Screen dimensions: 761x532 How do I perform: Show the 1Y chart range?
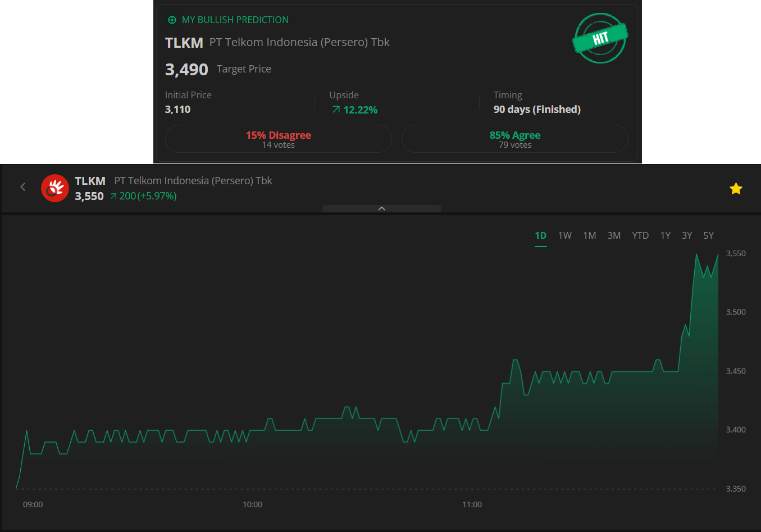666,236
